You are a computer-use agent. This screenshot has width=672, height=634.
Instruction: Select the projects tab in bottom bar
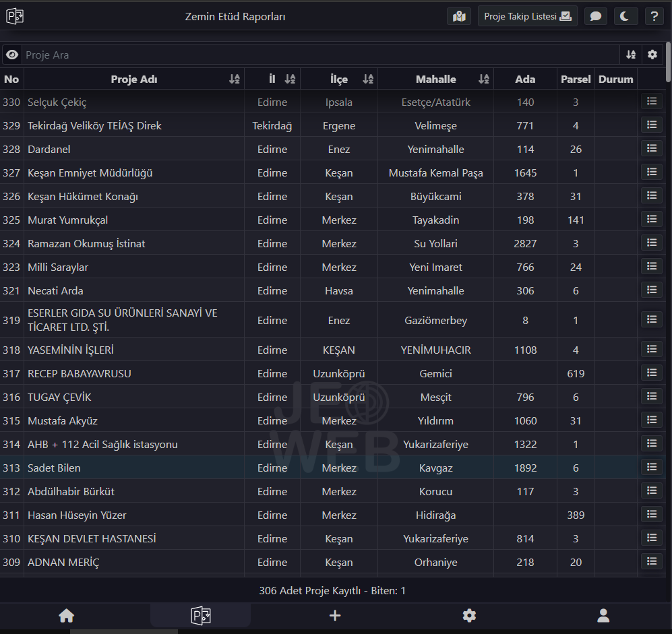[x=200, y=615]
